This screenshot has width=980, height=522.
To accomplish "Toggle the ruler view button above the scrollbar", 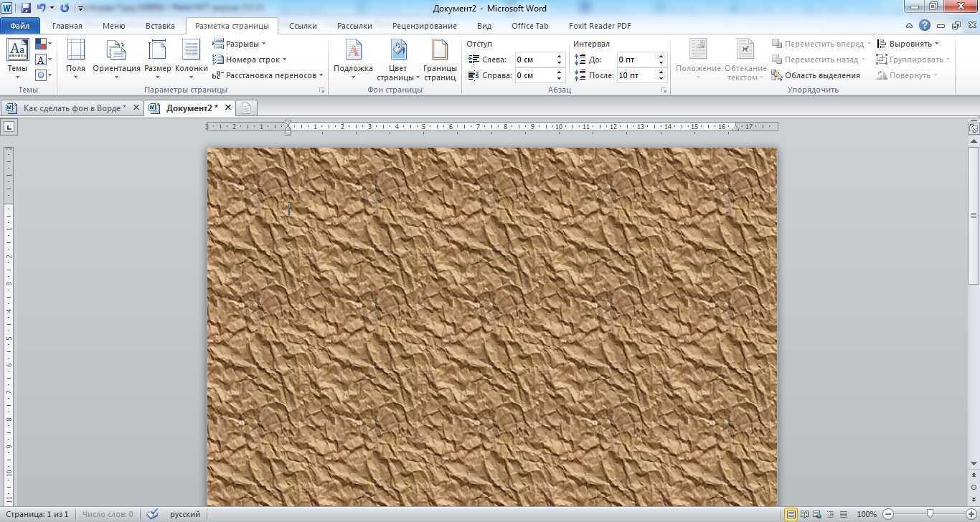I will [974, 128].
